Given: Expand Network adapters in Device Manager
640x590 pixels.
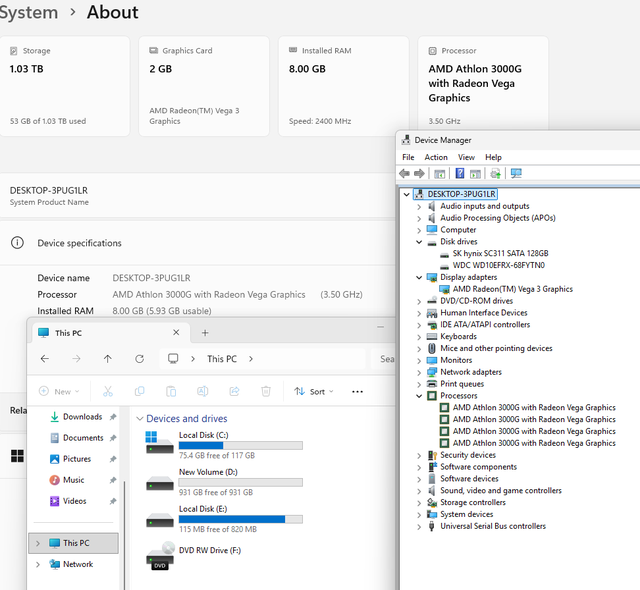Looking at the screenshot, I should point(419,372).
